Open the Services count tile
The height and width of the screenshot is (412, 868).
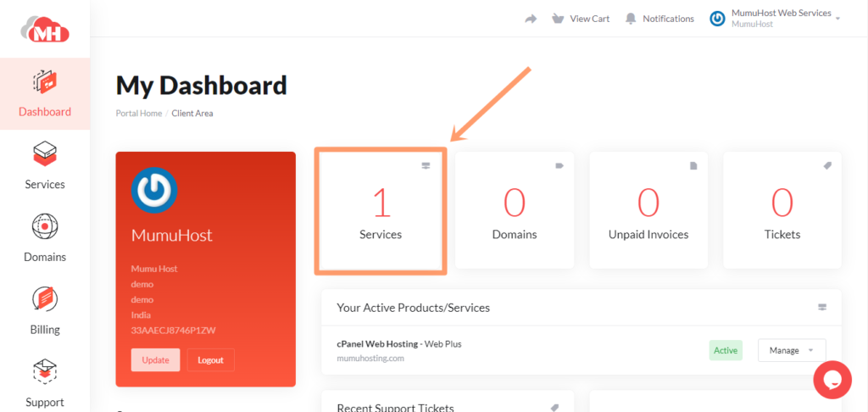381,211
